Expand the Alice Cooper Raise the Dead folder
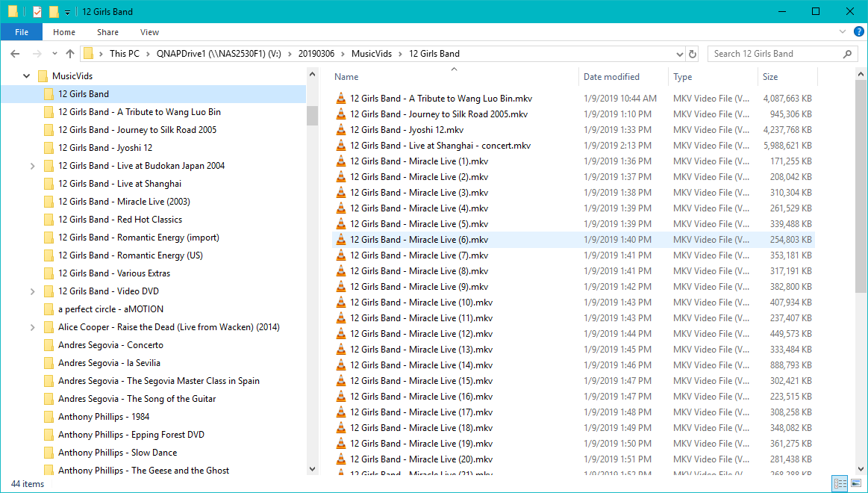 pyautogui.click(x=32, y=327)
